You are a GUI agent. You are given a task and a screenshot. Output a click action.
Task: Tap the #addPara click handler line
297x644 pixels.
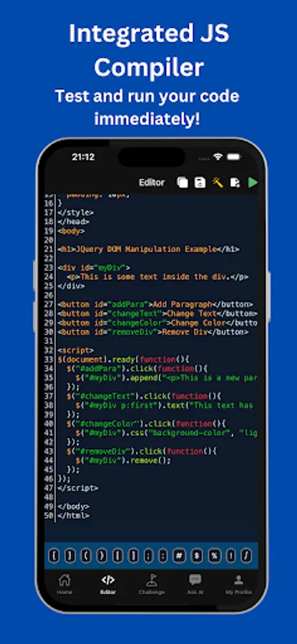pos(137,369)
